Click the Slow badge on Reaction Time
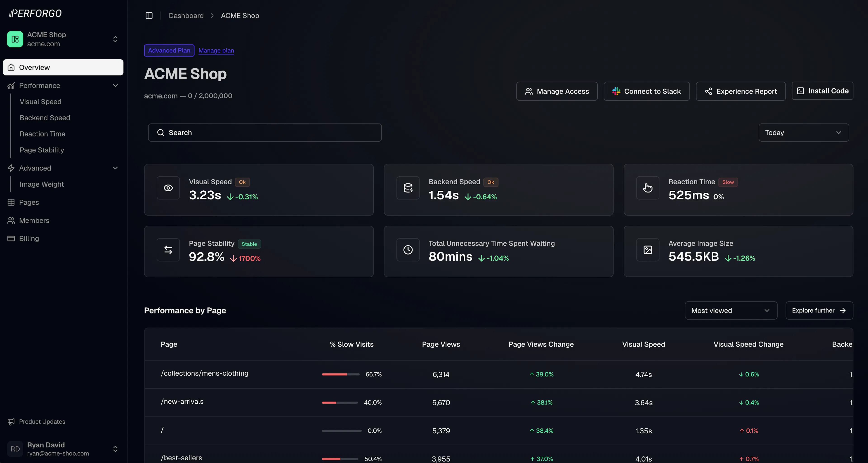Screen dimensions: 868x463 click(x=728, y=182)
